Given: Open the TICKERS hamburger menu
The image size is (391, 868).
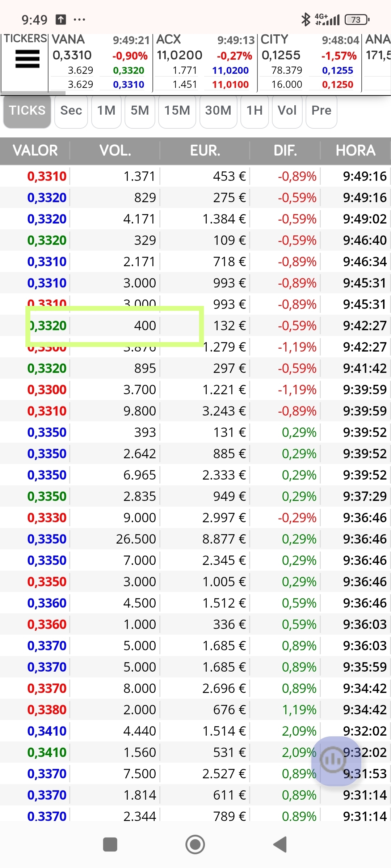Looking at the screenshot, I should [27, 59].
